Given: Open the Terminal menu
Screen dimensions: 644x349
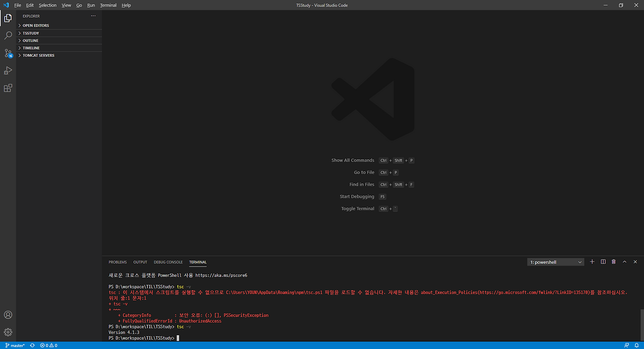Looking at the screenshot, I should coord(108,5).
